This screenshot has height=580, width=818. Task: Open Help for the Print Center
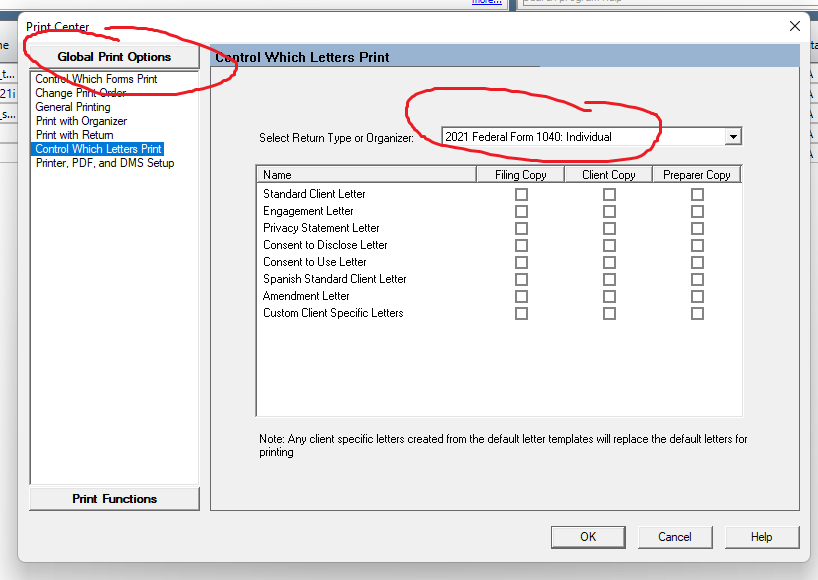[x=761, y=537]
